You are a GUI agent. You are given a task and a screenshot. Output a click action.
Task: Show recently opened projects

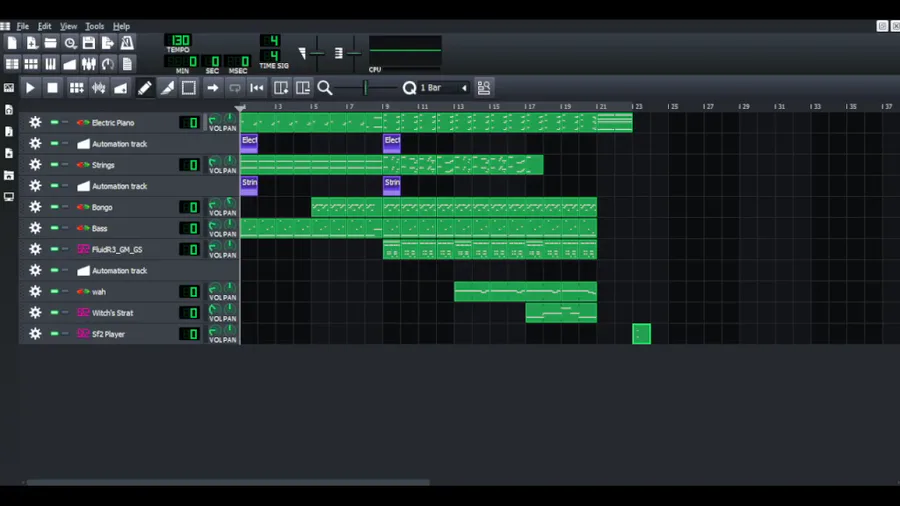tap(70, 43)
